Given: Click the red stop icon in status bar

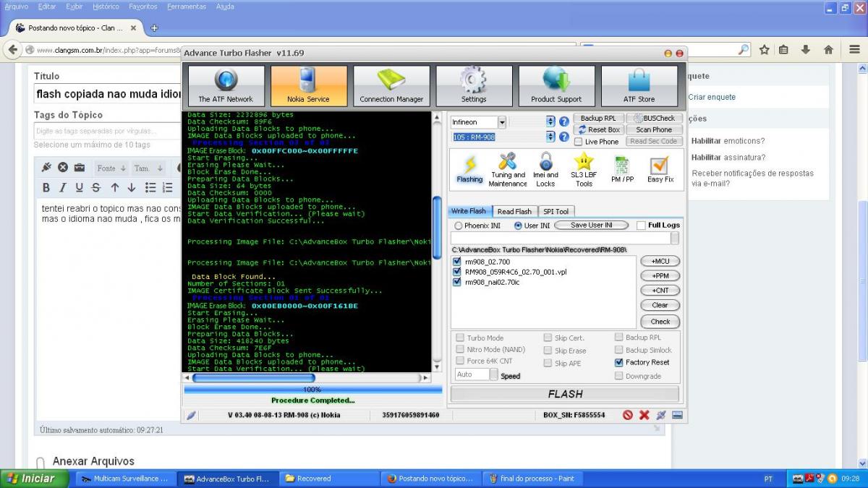Looking at the screenshot, I should (628, 415).
